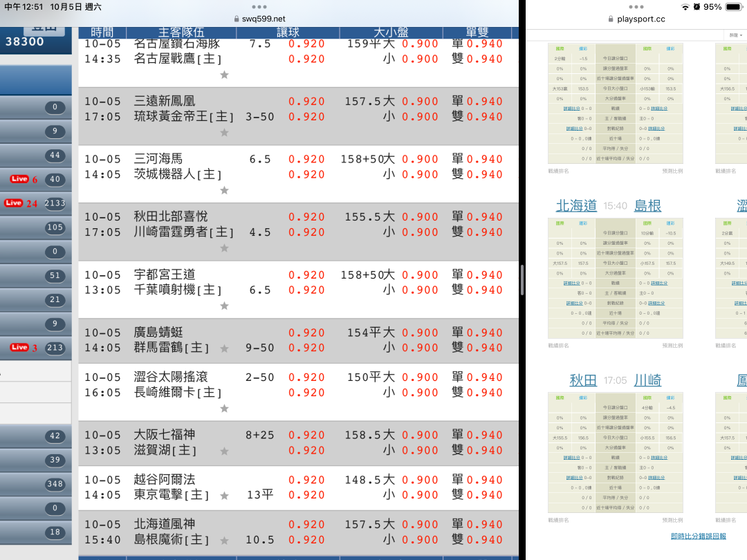Open 戰績排名 under the 北海道–島根 card
Screen dimensions: 747x560
[558, 346]
